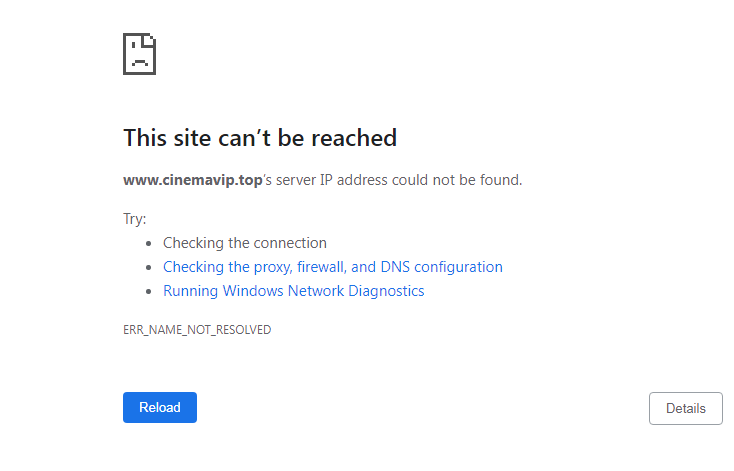Open proxy, firewall, and DNS configuration link
Screen dimensions: 734x471
coord(333,267)
